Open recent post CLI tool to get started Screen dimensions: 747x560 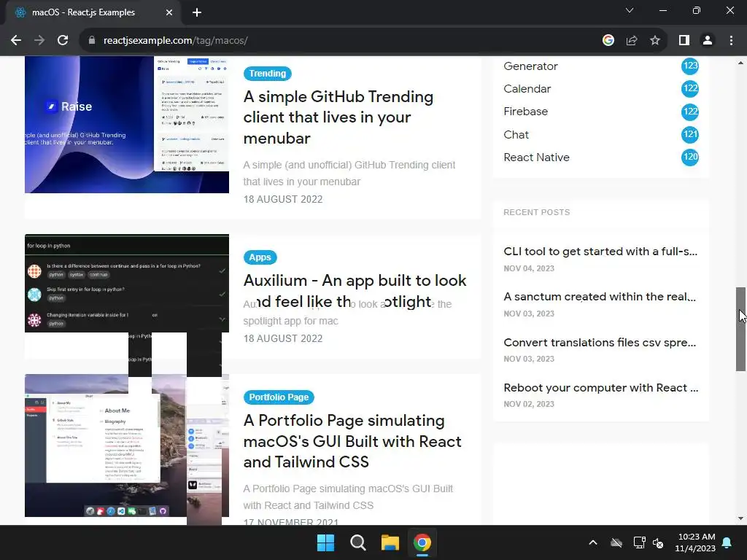click(x=600, y=252)
